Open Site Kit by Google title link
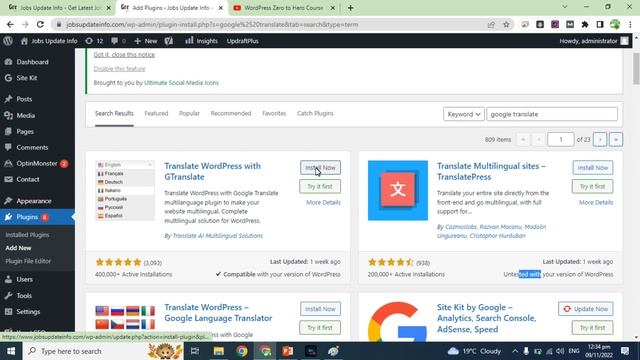The height and width of the screenshot is (360, 640). click(x=487, y=318)
